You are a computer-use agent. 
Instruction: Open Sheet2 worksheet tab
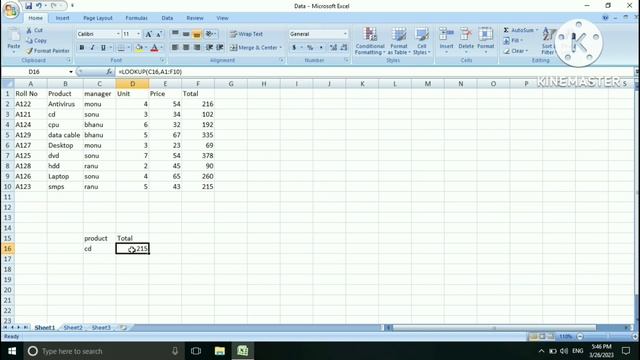point(73,327)
